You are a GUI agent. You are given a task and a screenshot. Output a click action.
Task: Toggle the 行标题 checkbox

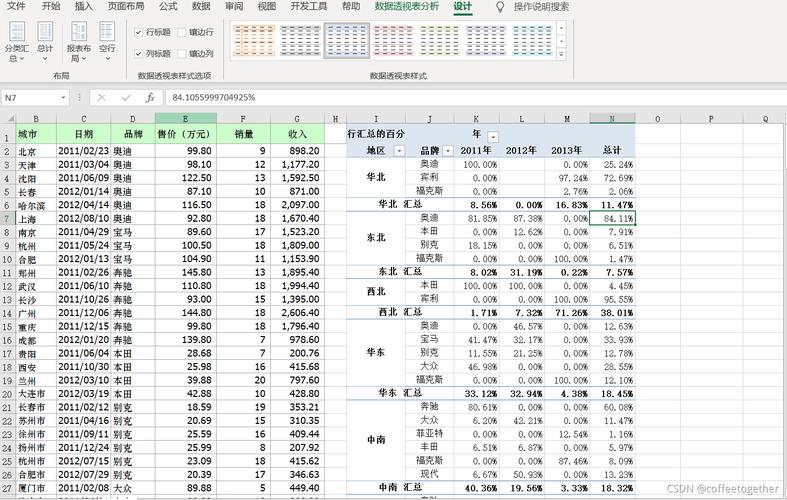[139, 32]
